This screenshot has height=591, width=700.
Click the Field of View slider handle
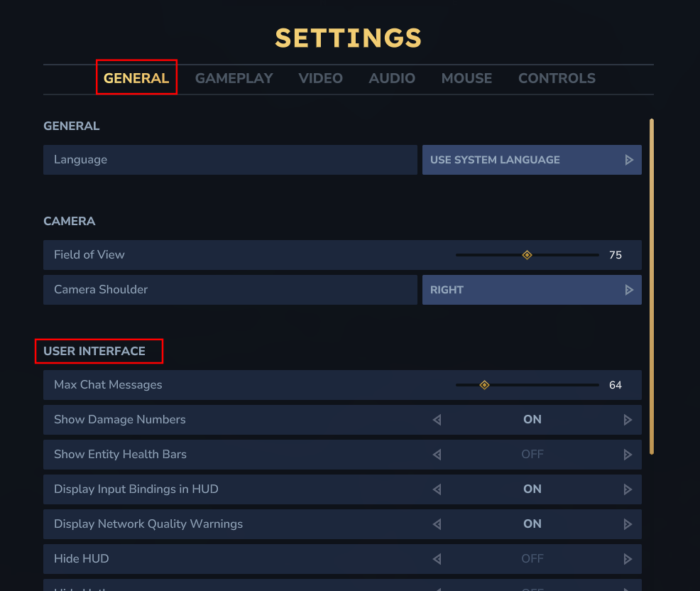527,255
